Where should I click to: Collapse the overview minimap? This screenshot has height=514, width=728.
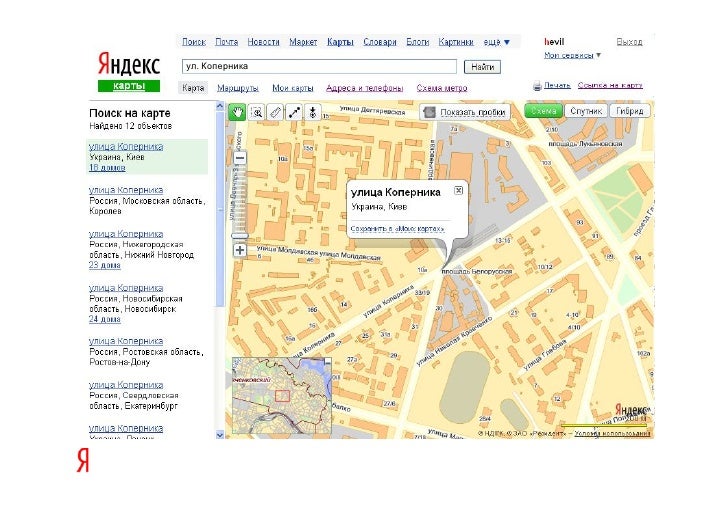[x=327, y=361]
